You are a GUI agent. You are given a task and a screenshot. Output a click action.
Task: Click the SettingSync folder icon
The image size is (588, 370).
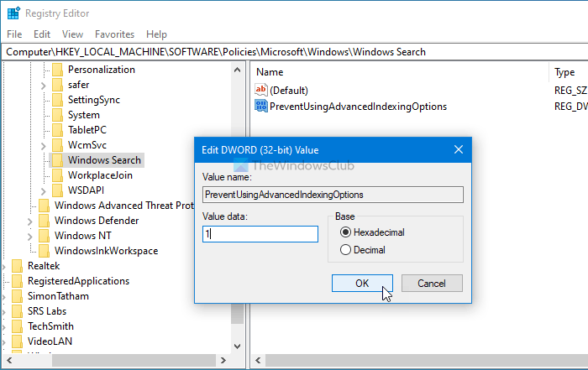click(x=57, y=100)
